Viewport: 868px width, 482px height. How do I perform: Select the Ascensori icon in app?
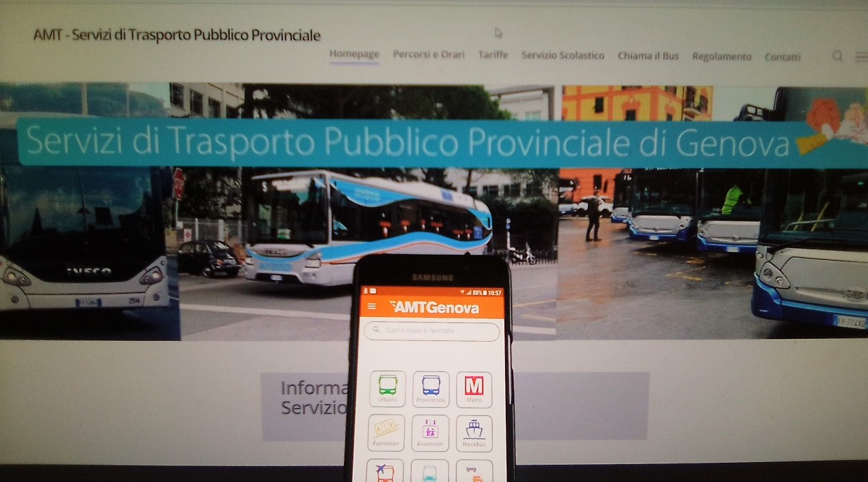tap(430, 432)
